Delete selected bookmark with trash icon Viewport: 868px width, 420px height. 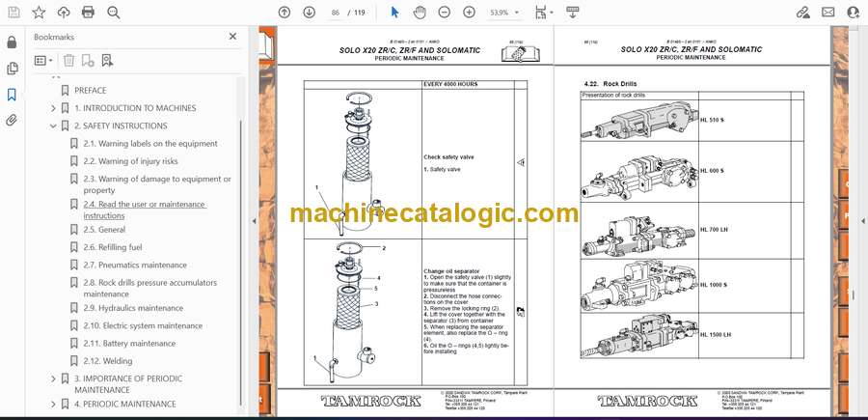click(x=68, y=61)
